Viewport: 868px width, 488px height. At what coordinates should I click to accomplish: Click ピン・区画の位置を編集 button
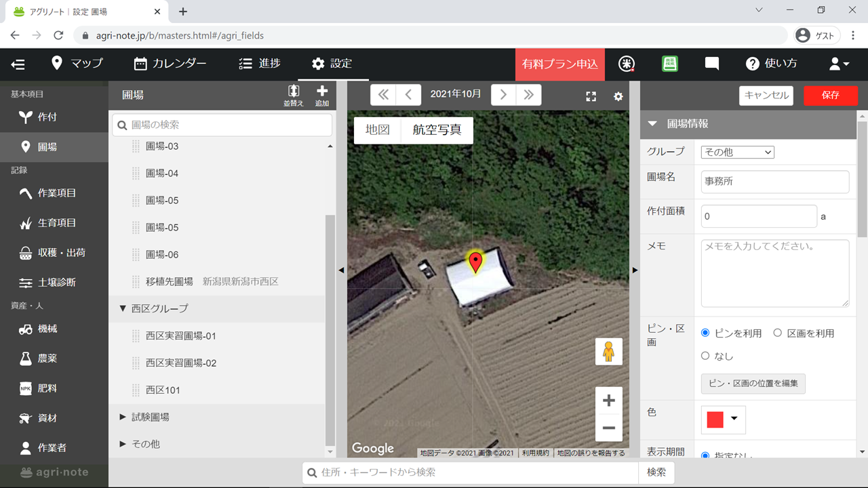coord(753,383)
